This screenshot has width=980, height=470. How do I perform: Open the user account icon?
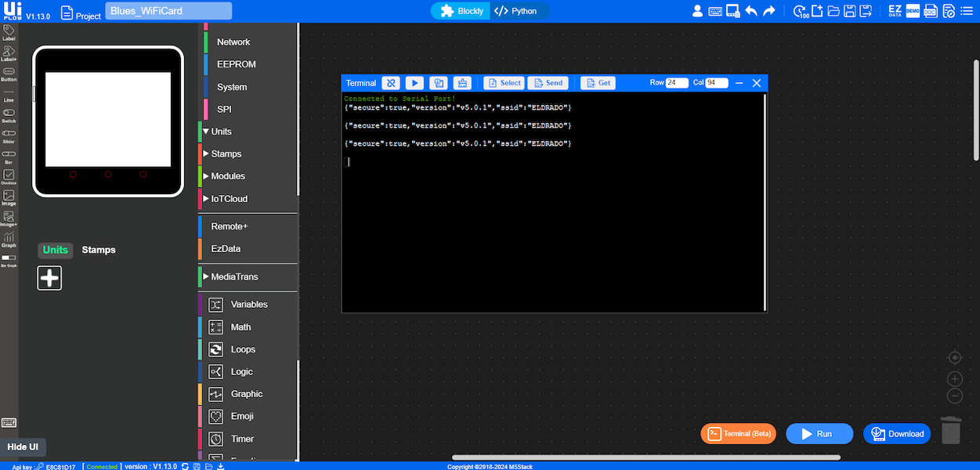pos(697,11)
